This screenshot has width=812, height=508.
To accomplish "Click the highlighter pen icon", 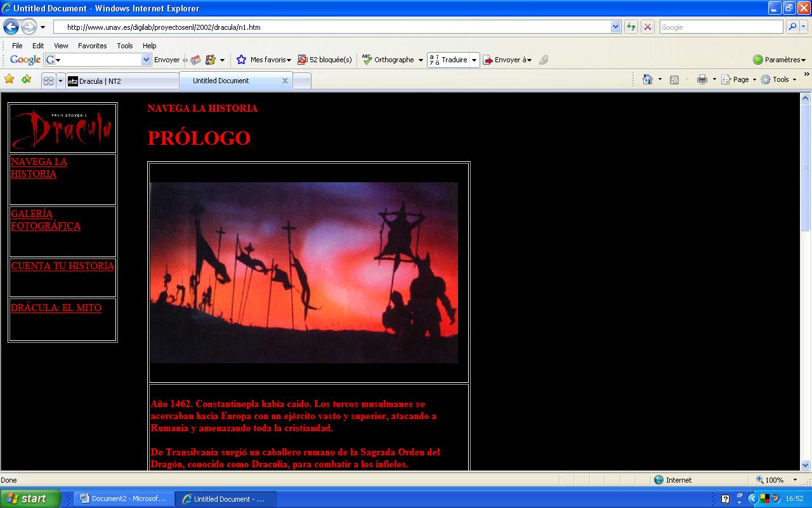I will click(x=544, y=60).
